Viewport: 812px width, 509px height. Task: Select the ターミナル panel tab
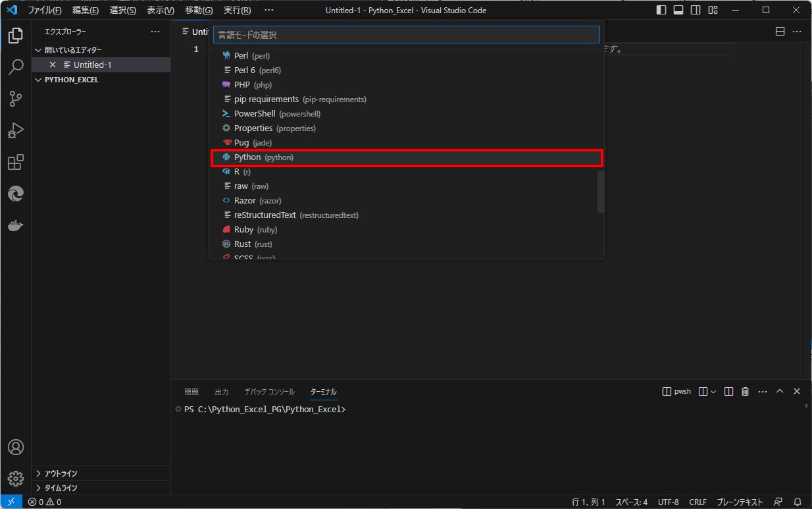coord(324,392)
